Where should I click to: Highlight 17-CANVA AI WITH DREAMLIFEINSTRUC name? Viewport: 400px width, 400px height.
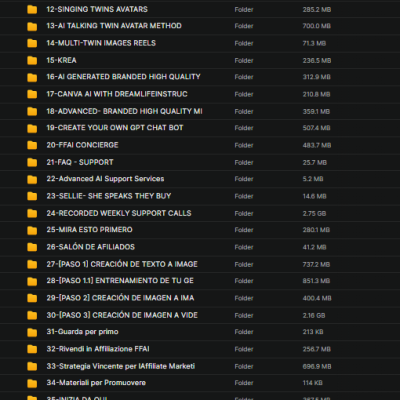(117, 94)
